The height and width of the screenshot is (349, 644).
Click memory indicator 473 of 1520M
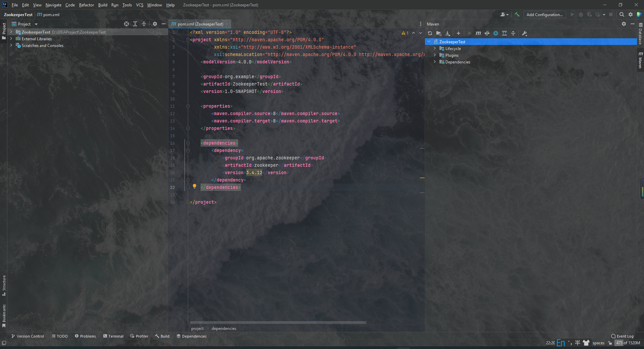pyautogui.click(x=628, y=343)
